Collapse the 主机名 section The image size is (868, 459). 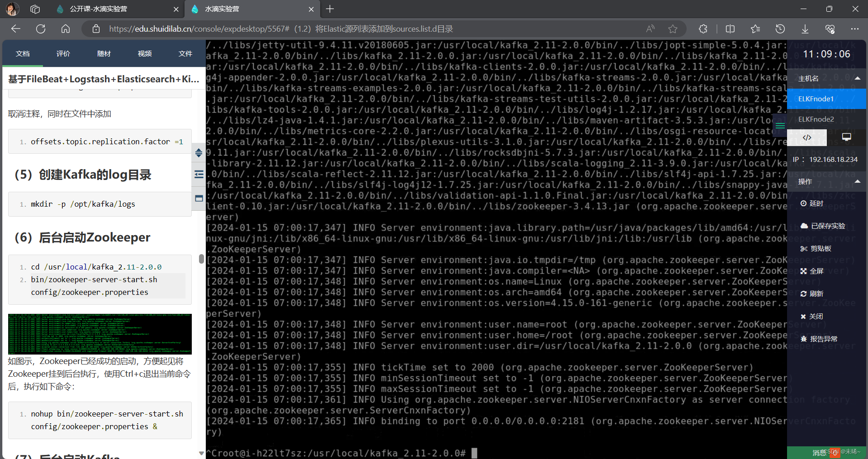pyautogui.click(x=857, y=78)
